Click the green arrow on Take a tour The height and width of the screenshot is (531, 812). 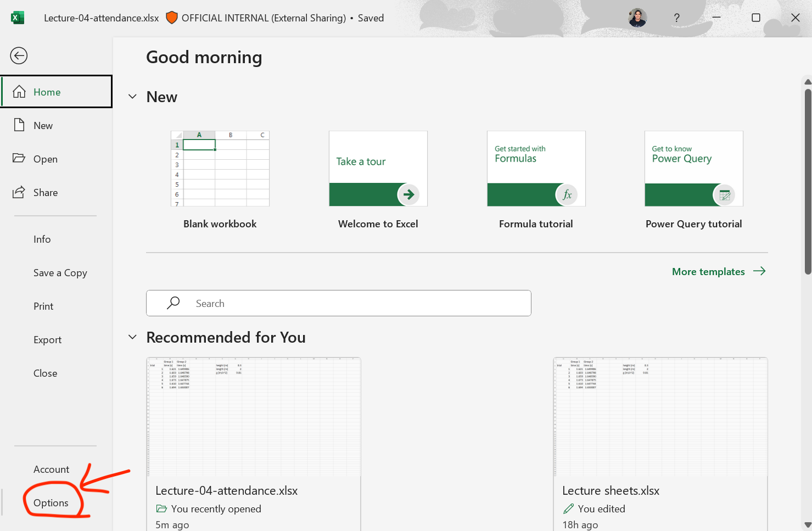pyautogui.click(x=408, y=194)
